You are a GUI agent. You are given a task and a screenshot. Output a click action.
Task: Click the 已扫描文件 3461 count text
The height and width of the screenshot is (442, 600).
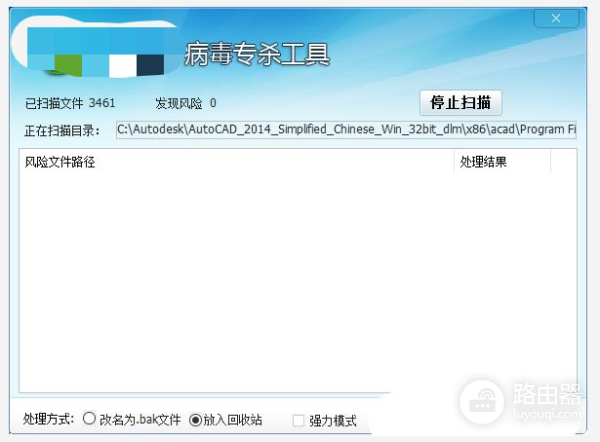pyautogui.click(x=70, y=103)
